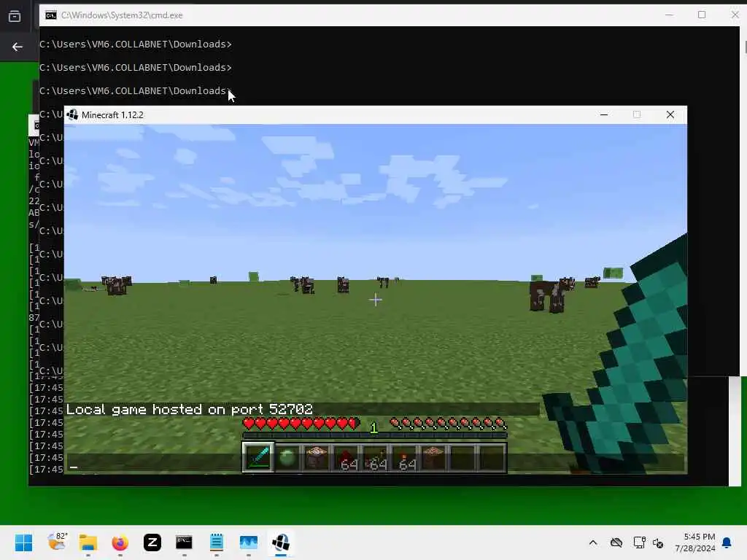Switch to Minecraft launcher taskbar icon
The image size is (747, 560).
281,542
